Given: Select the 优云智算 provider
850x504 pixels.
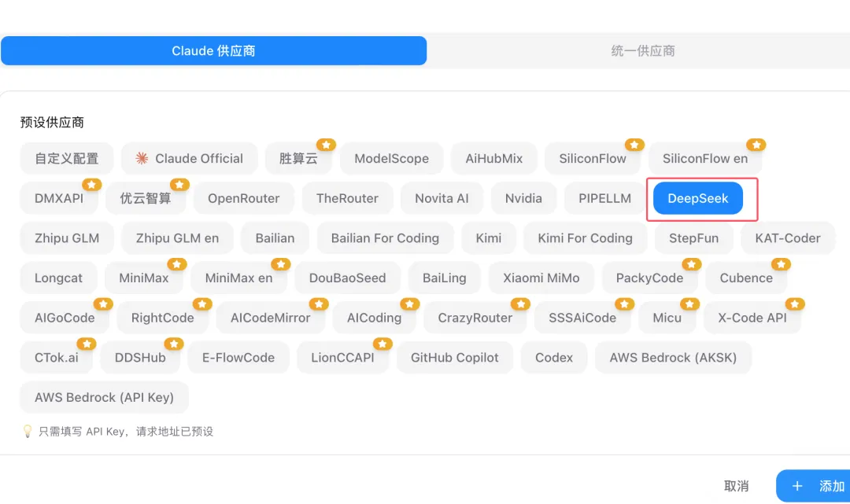Looking at the screenshot, I should 146,198.
